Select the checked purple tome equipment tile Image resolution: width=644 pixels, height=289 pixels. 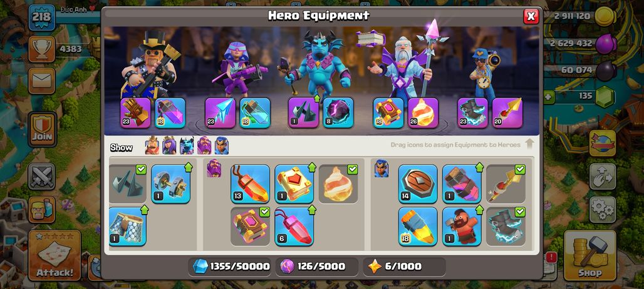pyautogui.click(x=250, y=226)
